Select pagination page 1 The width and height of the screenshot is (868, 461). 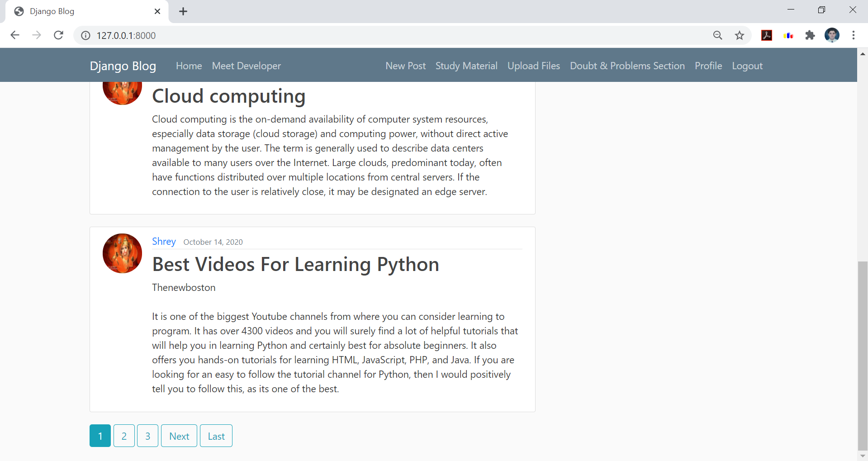pos(100,436)
